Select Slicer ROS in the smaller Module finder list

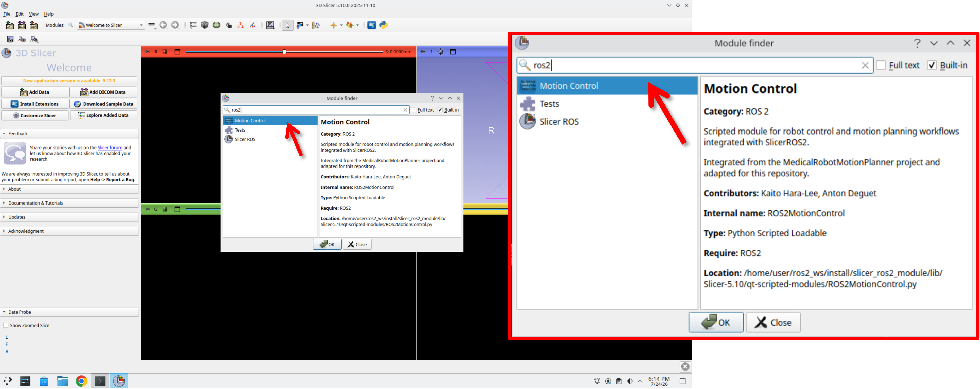(x=245, y=139)
